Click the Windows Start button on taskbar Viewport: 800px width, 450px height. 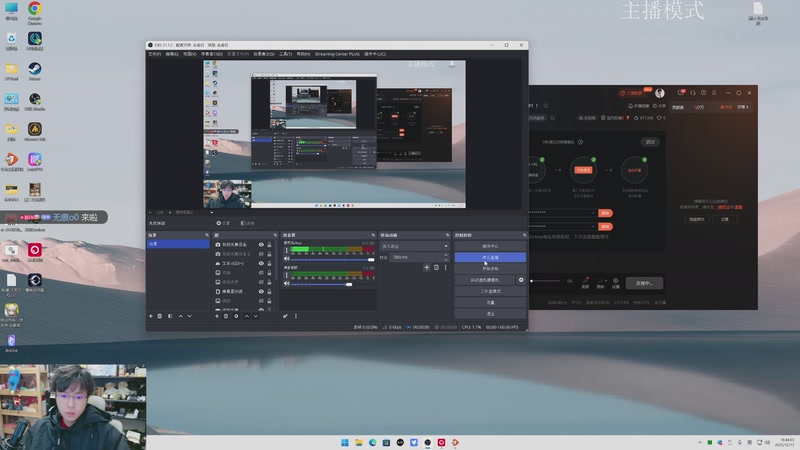tap(343, 442)
